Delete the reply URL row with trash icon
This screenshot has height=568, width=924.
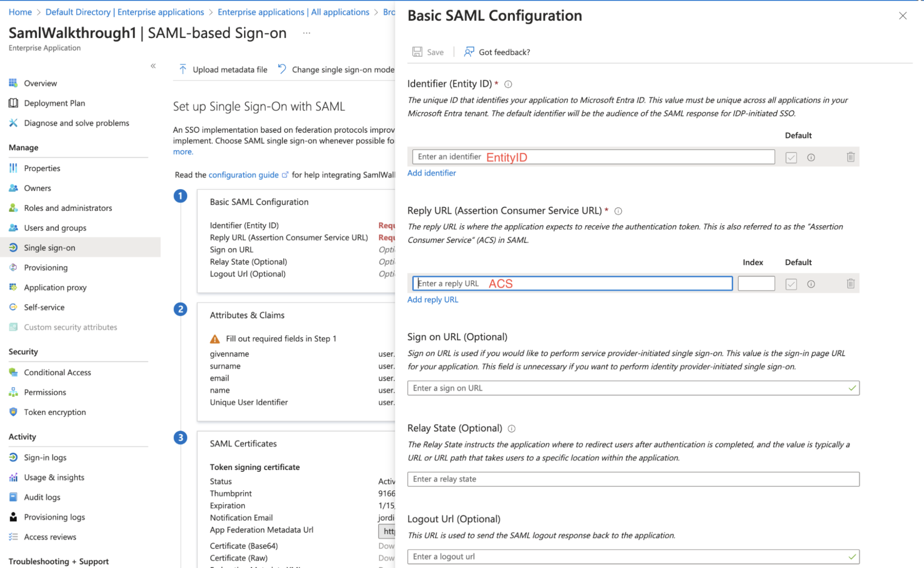[x=851, y=284]
